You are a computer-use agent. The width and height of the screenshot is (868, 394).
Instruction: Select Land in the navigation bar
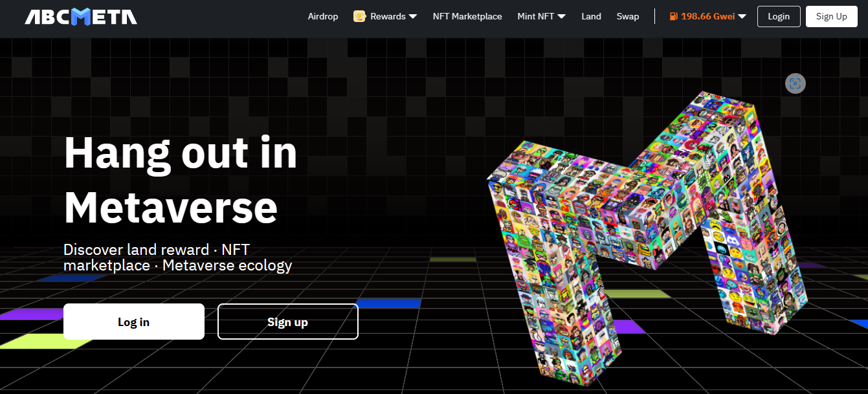[591, 17]
